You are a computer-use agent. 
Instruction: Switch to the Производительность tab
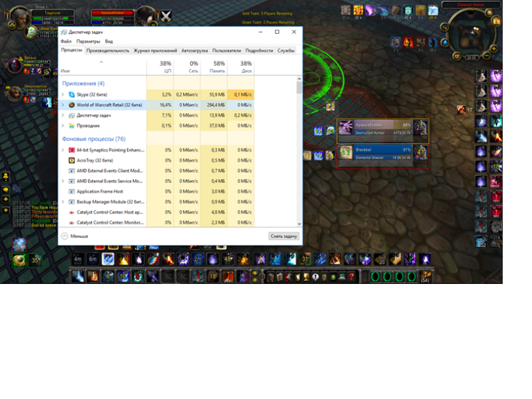tap(108, 51)
